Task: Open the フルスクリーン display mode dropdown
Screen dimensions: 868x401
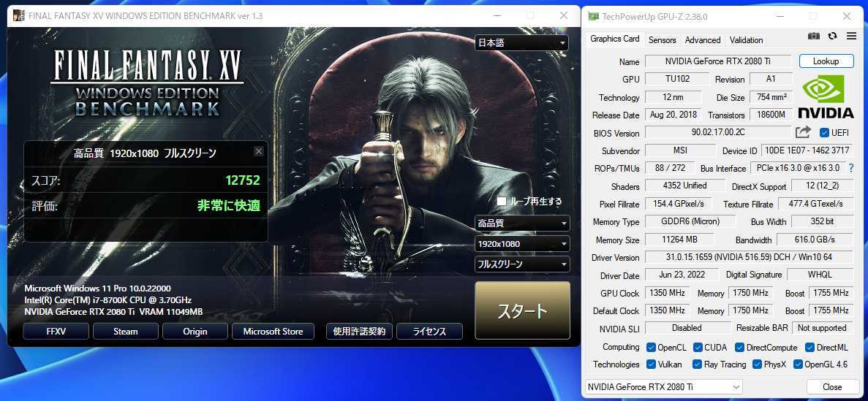Action: click(x=522, y=264)
